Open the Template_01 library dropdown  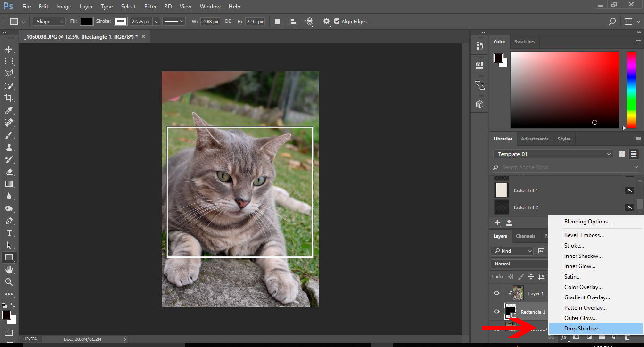tap(553, 154)
